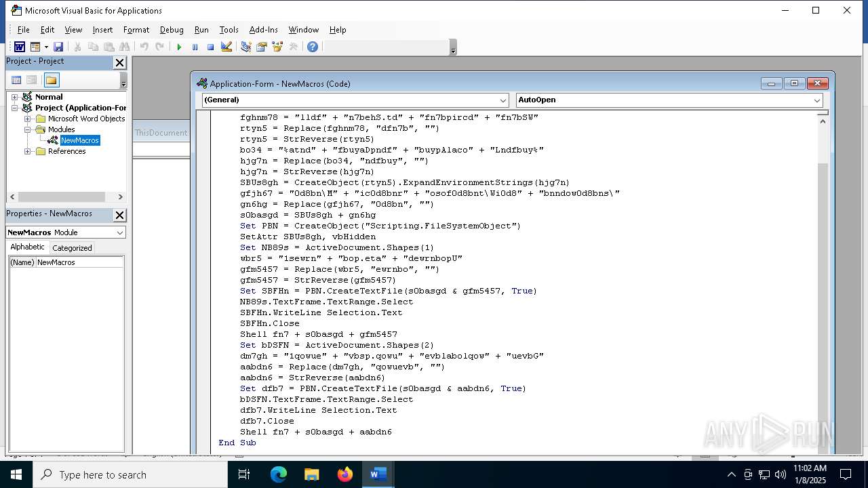Viewport: 868px width, 488px height.
Task: Click the Undo toolbar icon
Action: pos(144,47)
